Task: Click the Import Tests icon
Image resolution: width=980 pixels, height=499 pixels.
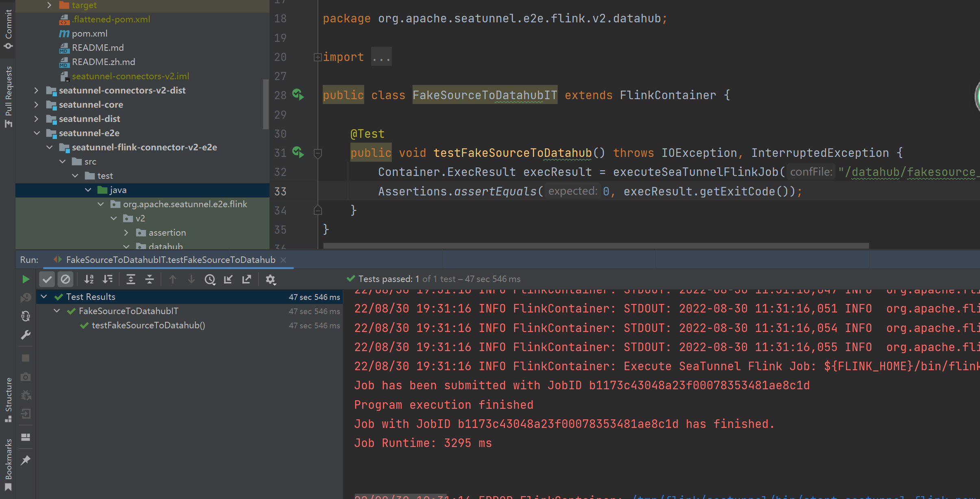Action: click(228, 279)
